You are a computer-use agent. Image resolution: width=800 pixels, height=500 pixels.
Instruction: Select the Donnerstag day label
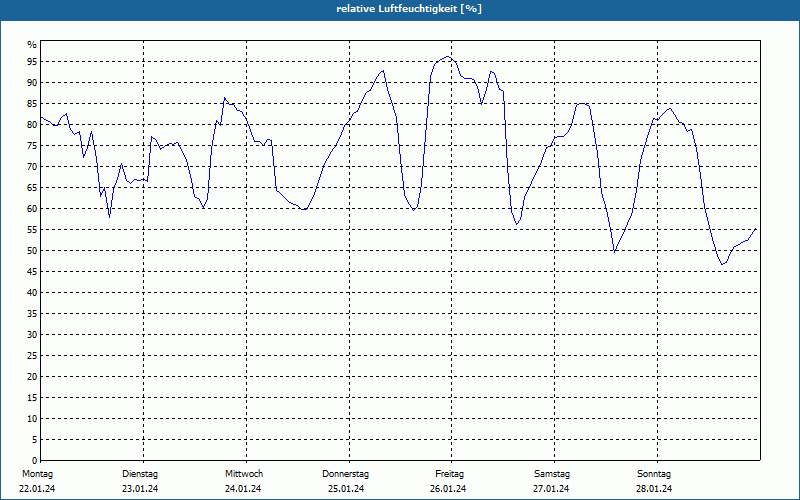tap(345, 474)
